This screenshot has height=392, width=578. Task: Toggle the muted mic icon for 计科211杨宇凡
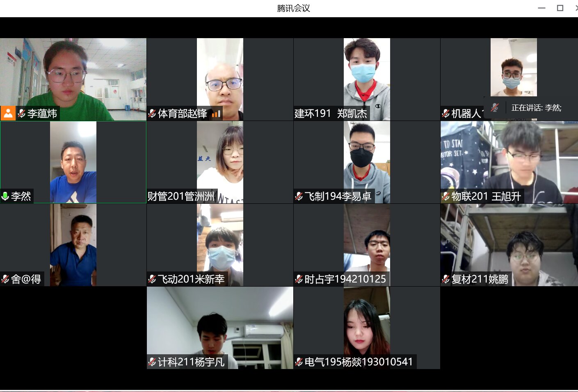click(152, 362)
